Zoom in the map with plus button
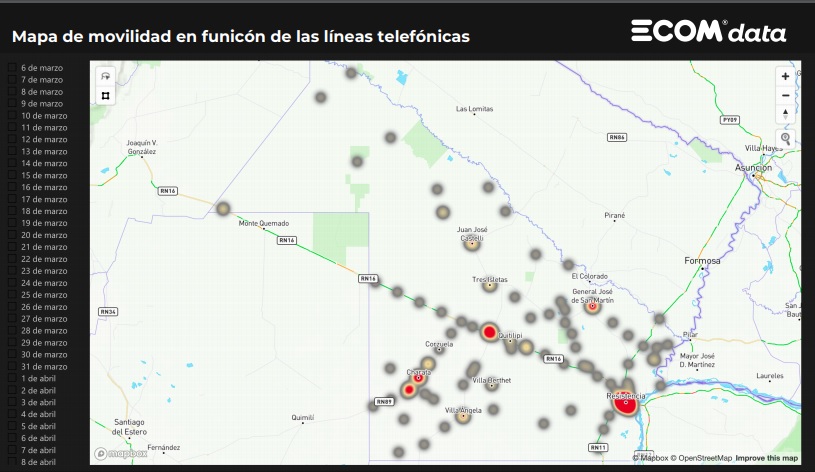Image resolution: width=815 pixels, height=472 pixels. pos(785,76)
